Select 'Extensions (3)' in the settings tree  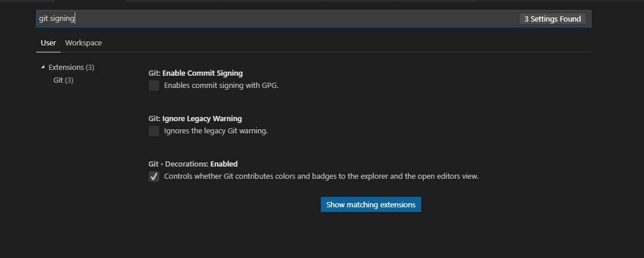pyautogui.click(x=72, y=68)
